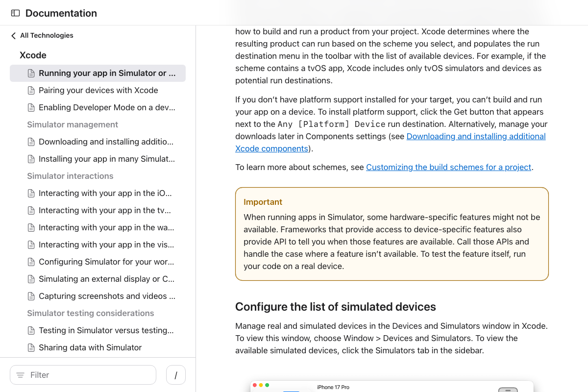Viewport: 588px width, 392px height.
Task: Open the "Downloading and installing additional Xcode components" link
Action: [x=476, y=136]
